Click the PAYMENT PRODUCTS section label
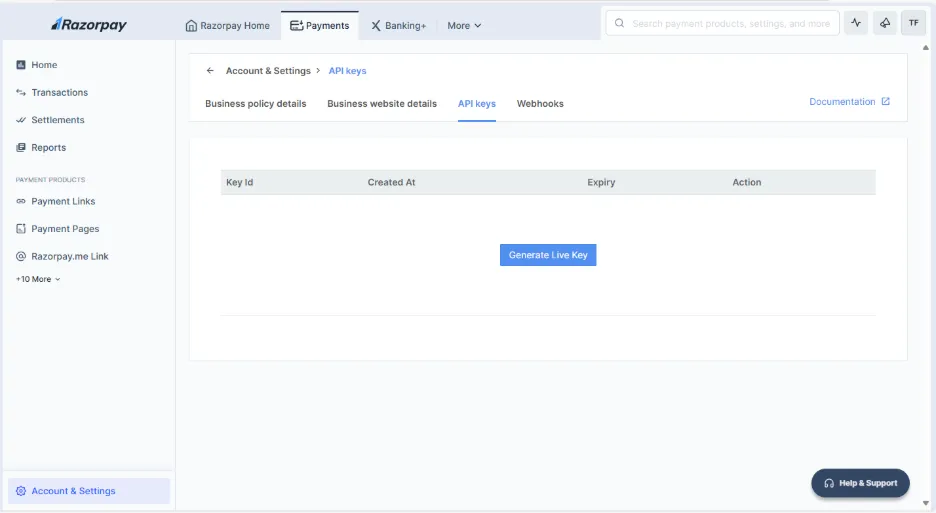Image resolution: width=936 pixels, height=513 pixels. click(x=50, y=180)
